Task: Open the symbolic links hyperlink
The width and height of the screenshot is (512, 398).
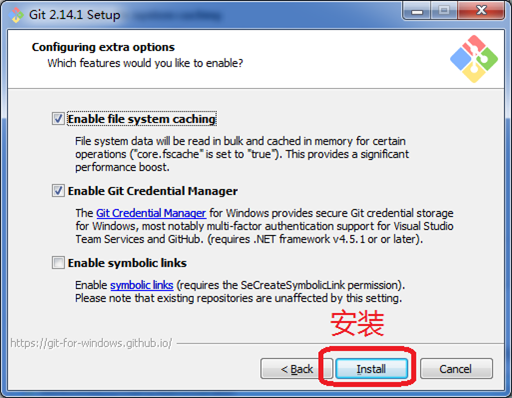Action: [x=142, y=285]
